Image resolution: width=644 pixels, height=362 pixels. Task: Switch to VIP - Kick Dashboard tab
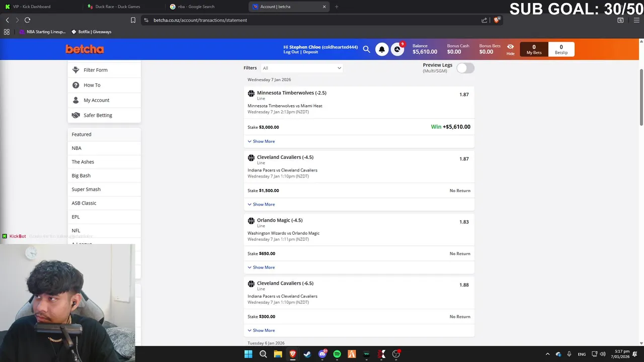coord(40,7)
